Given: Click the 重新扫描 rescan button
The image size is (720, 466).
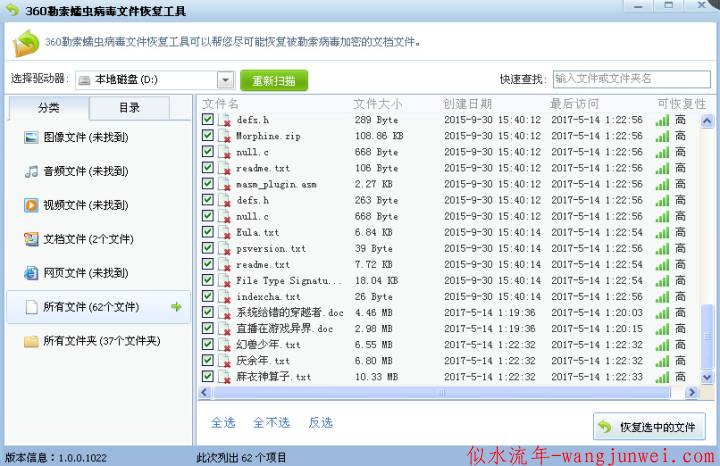Looking at the screenshot, I should pyautogui.click(x=274, y=81).
